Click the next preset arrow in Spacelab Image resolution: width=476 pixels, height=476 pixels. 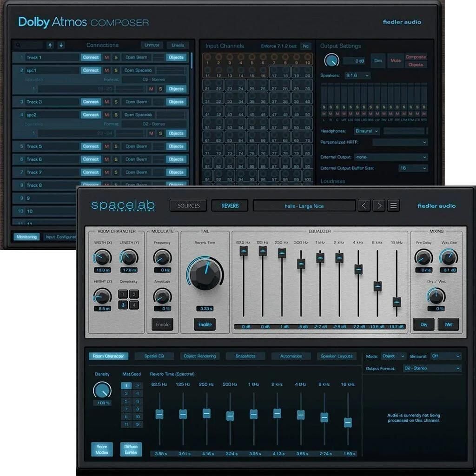(x=379, y=206)
